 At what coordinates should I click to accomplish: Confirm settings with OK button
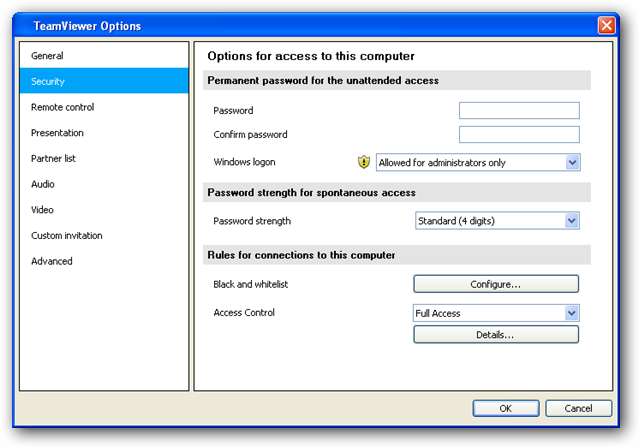click(x=506, y=408)
